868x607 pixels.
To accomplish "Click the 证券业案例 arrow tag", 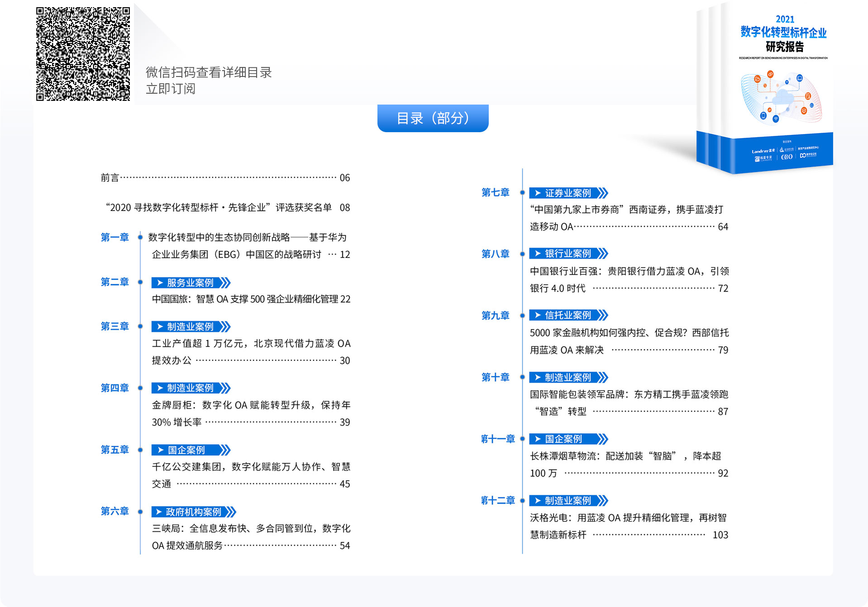I will pos(568,193).
